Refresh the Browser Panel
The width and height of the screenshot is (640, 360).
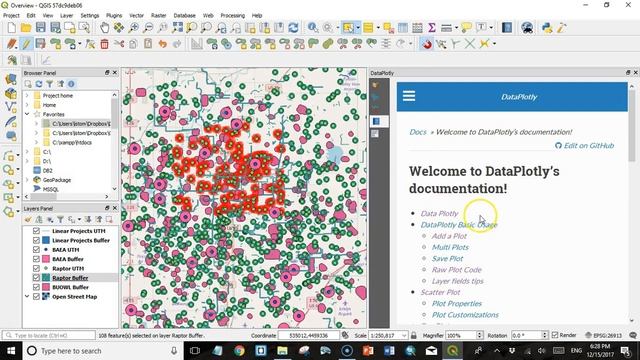[x=39, y=84]
